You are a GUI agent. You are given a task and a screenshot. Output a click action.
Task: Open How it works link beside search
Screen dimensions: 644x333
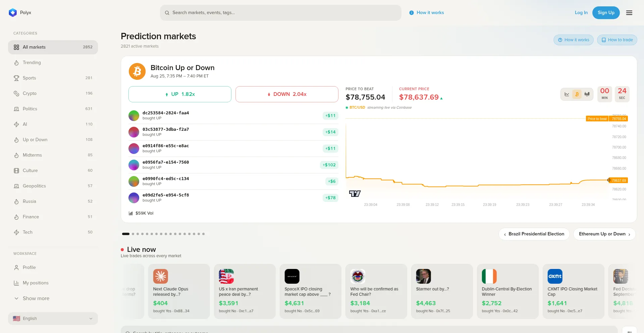(427, 13)
